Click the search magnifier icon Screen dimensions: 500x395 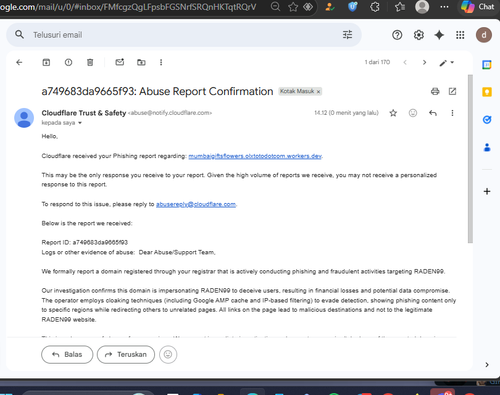[x=19, y=35]
